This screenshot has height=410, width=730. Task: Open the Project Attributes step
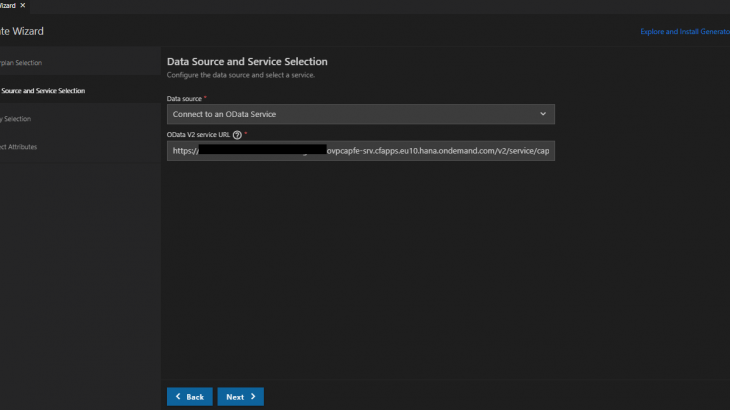point(19,147)
